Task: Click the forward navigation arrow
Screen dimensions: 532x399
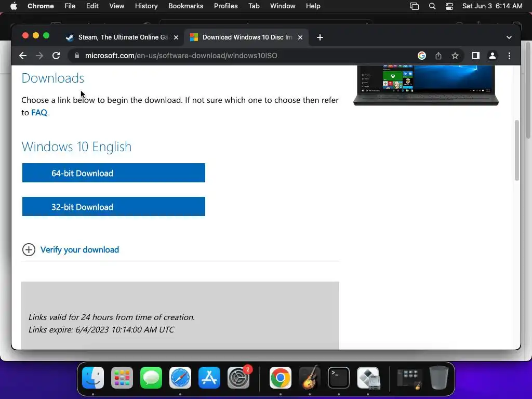Action: (x=39, y=56)
